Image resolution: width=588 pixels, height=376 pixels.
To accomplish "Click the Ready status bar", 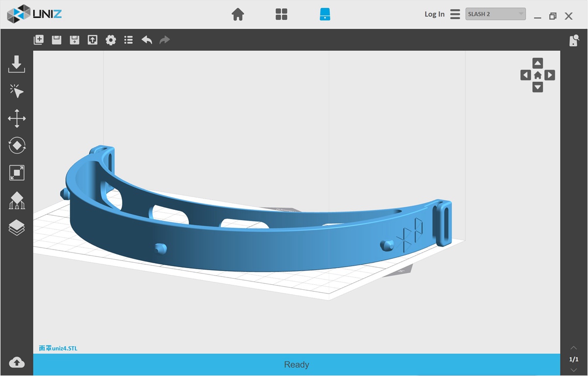I will click(x=296, y=365).
